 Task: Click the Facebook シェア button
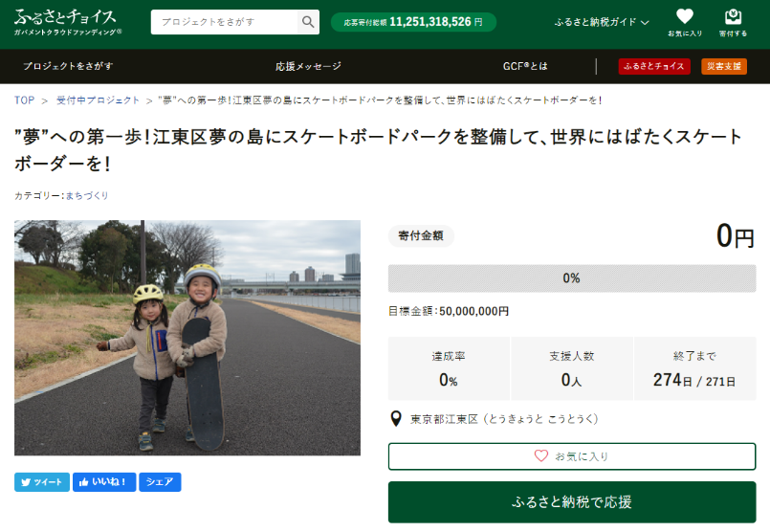(x=160, y=482)
